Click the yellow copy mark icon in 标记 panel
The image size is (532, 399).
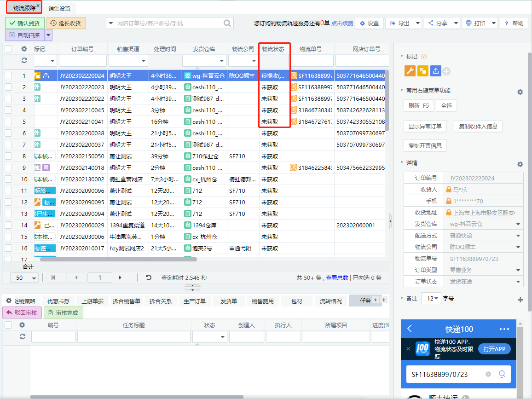pyautogui.click(x=423, y=71)
